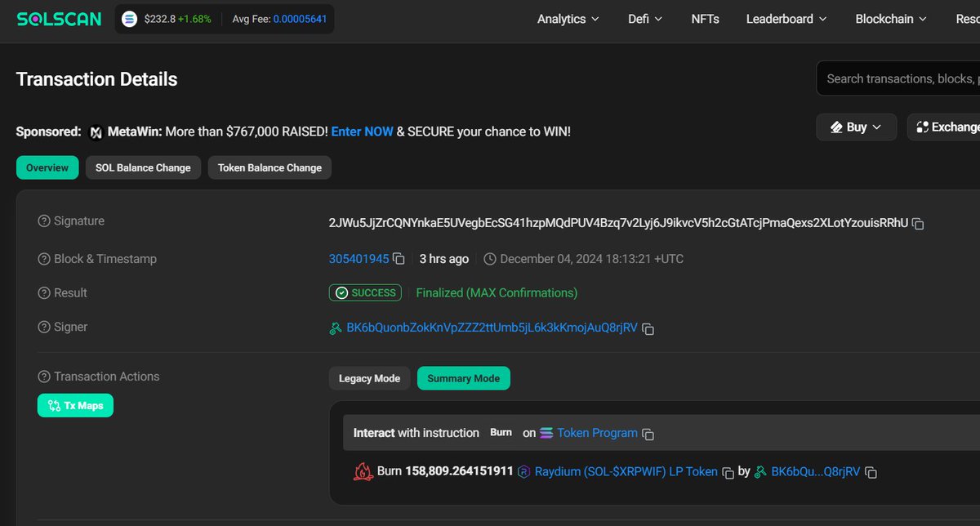Open the NFTs menu item

705,19
